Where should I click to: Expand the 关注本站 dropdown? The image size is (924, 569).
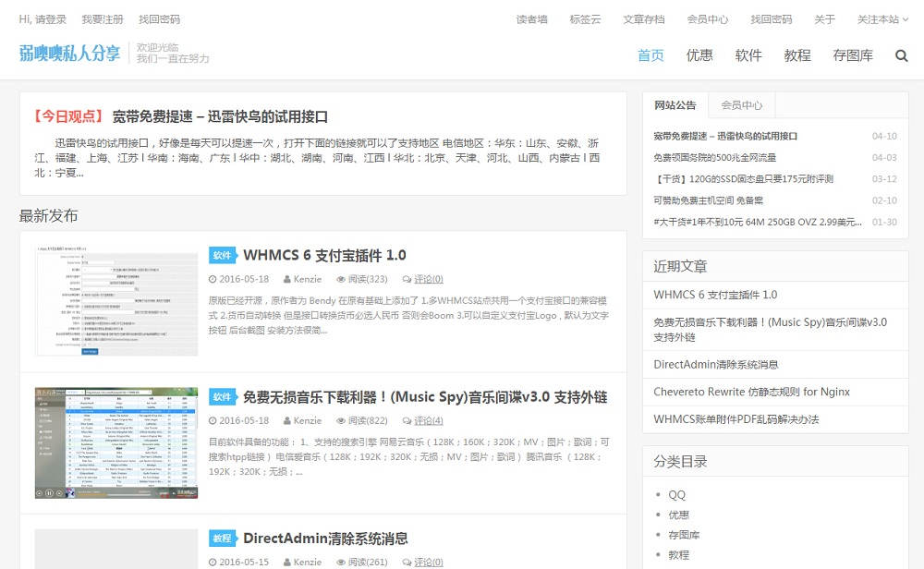(882, 19)
